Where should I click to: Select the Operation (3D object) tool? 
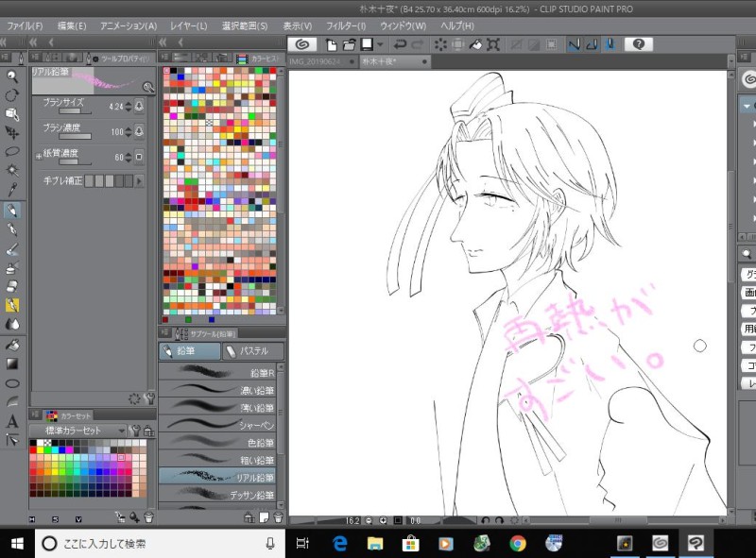coord(12,113)
